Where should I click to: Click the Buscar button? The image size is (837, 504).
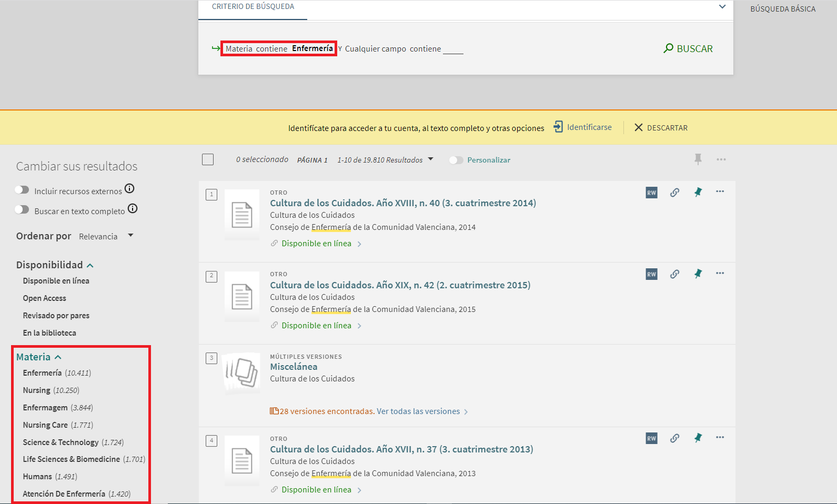point(688,48)
